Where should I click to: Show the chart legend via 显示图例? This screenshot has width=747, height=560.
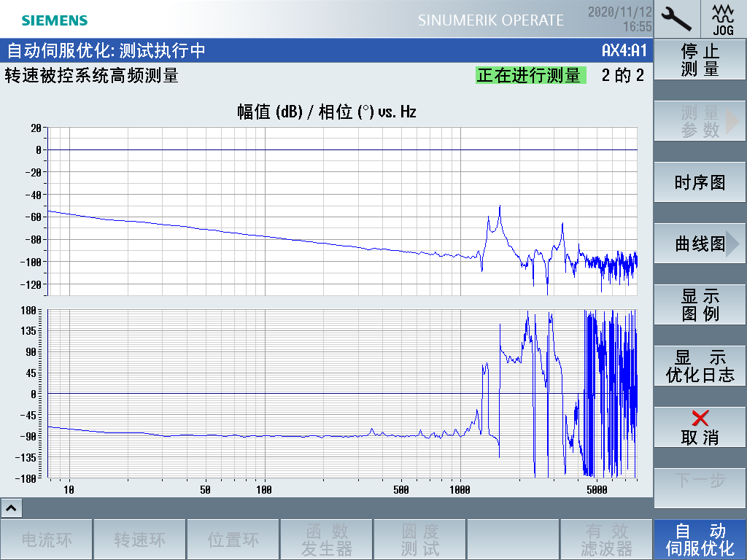[x=700, y=305]
